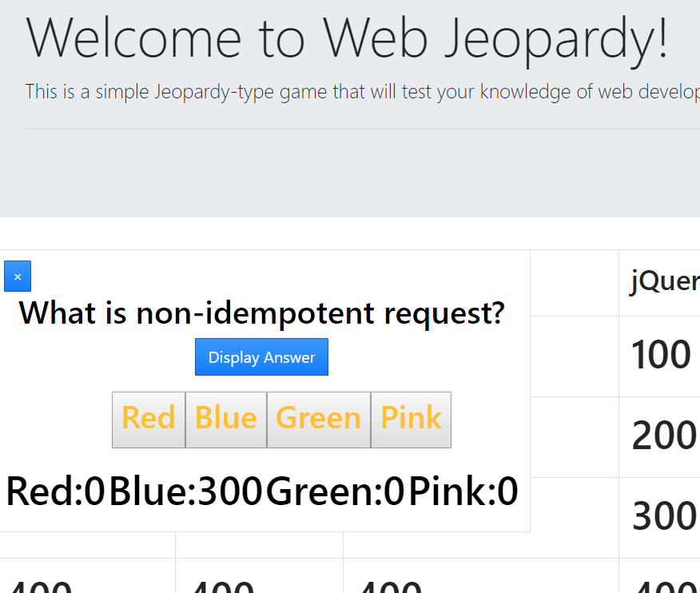This screenshot has width=700, height=593.
Task: Select the Pink team button
Action: point(411,419)
